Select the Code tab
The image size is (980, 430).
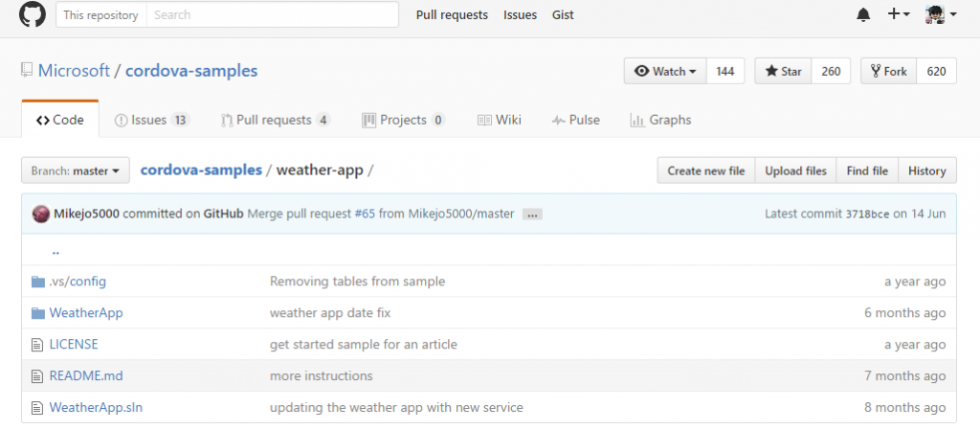tap(60, 120)
